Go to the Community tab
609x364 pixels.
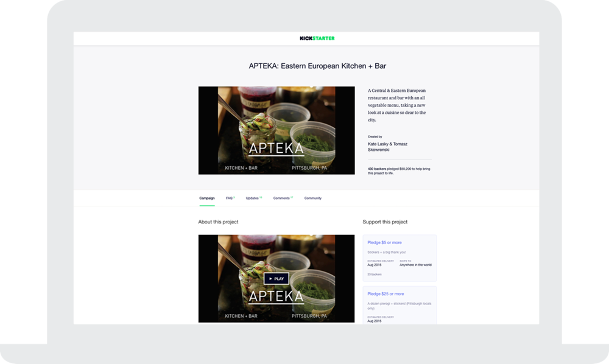312,198
